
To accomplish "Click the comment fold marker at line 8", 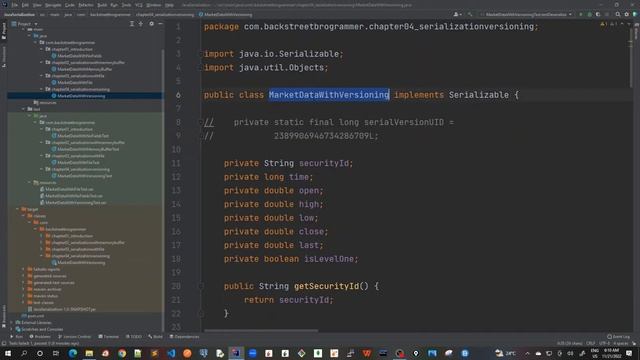I will coord(201,122).
